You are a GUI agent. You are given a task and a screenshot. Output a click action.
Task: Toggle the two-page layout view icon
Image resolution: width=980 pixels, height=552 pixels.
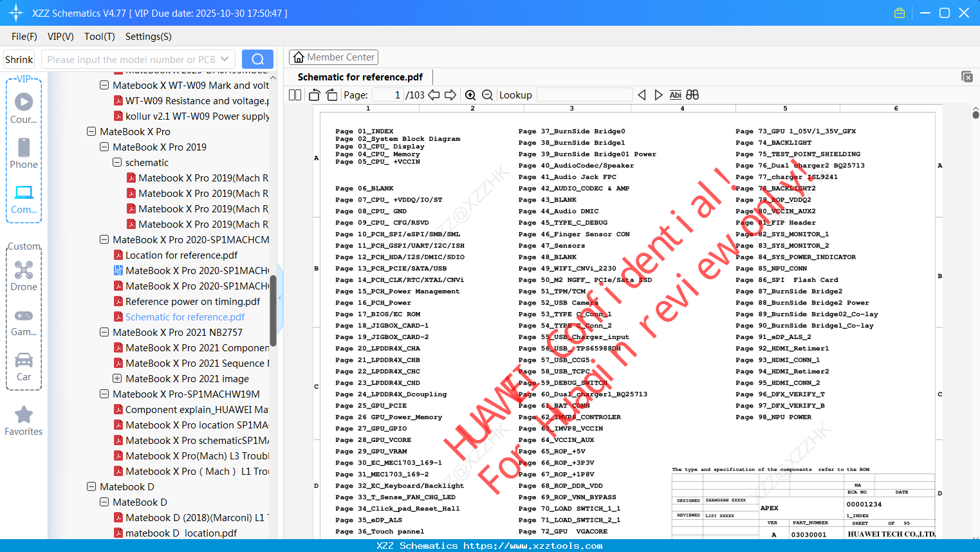pyautogui.click(x=295, y=95)
